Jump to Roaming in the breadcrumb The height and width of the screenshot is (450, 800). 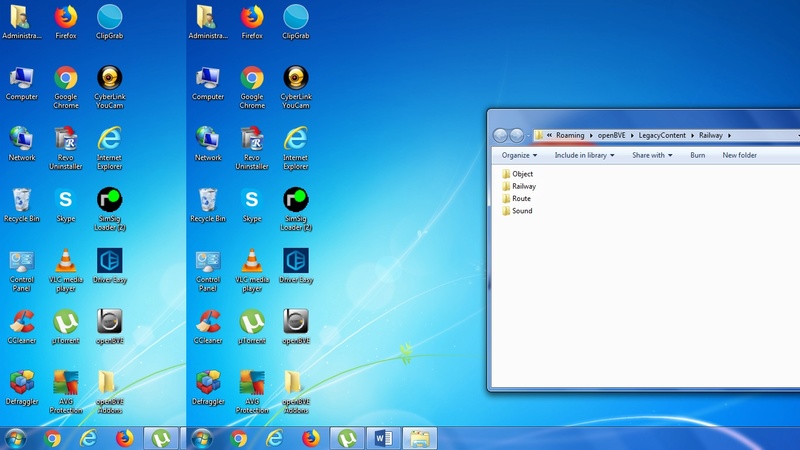point(570,135)
